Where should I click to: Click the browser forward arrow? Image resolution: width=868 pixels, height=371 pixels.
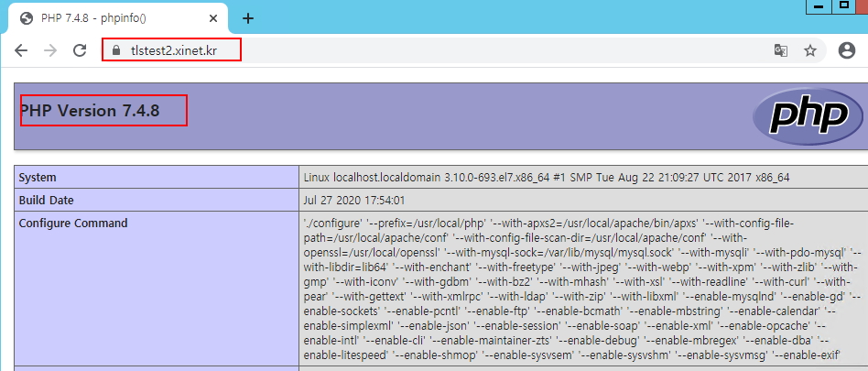pyautogui.click(x=51, y=50)
